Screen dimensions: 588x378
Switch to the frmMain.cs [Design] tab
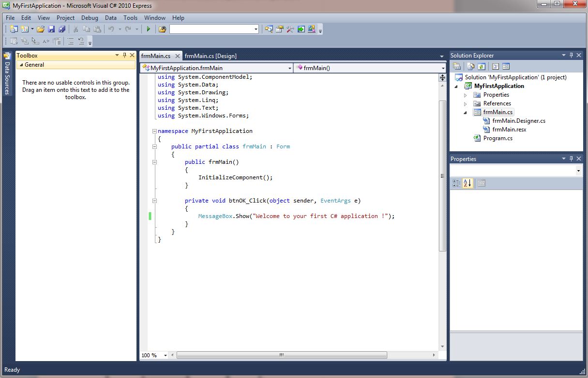[x=211, y=56]
